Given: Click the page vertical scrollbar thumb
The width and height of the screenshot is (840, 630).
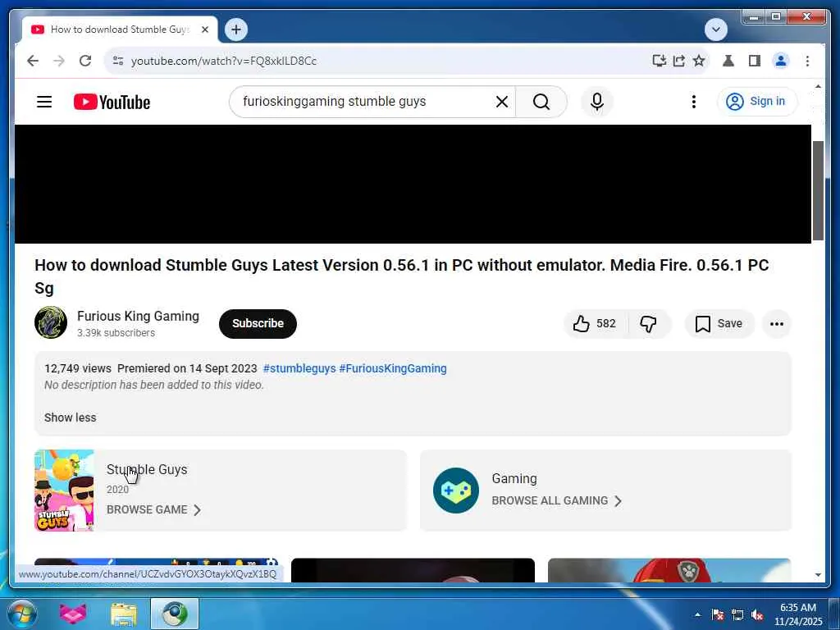Looking at the screenshot, I should click(818, 190).
